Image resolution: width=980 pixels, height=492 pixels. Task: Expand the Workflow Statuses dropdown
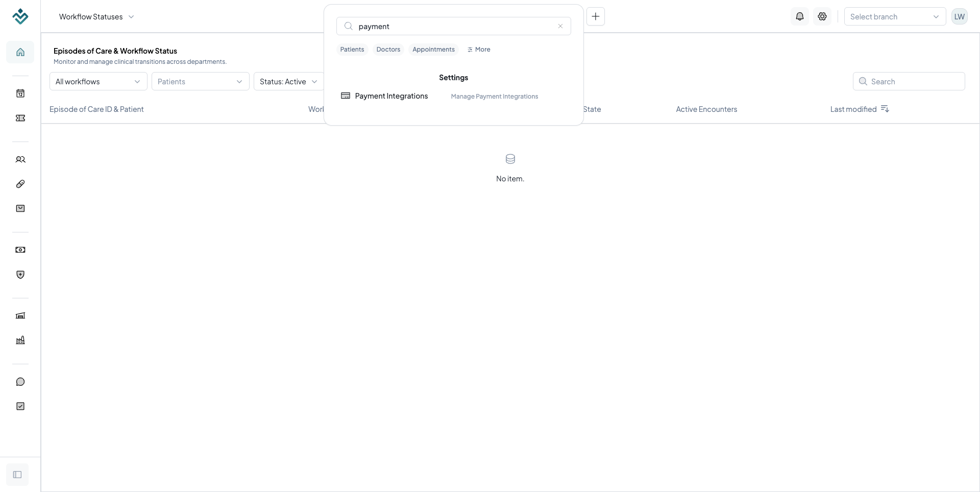(96, 16)
